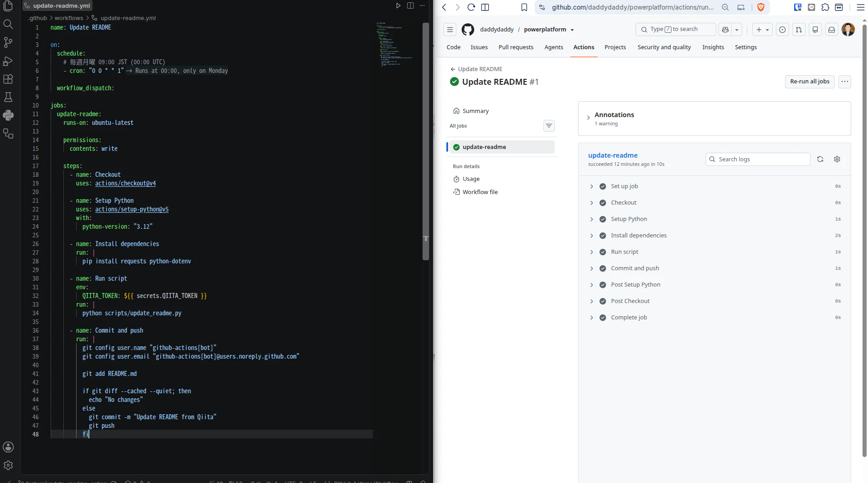Click the Search logs input field
The height and width of the screenshot is (483, 868).
[x=758, y=159]
